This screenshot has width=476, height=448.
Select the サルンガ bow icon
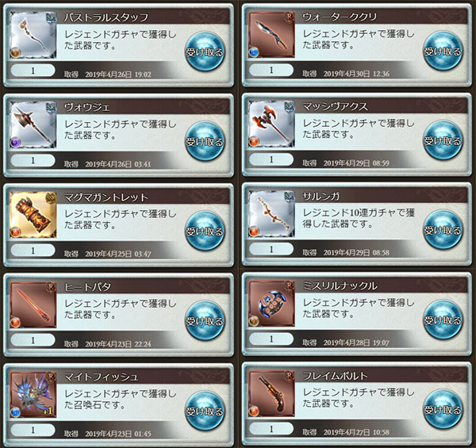pyautogui.click(x=271, y=213)
